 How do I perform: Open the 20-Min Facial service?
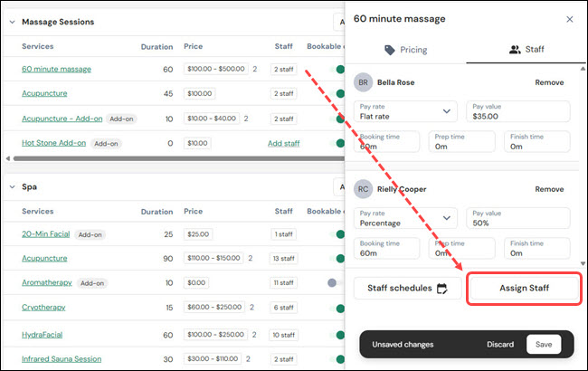click(x=46, y=234)
